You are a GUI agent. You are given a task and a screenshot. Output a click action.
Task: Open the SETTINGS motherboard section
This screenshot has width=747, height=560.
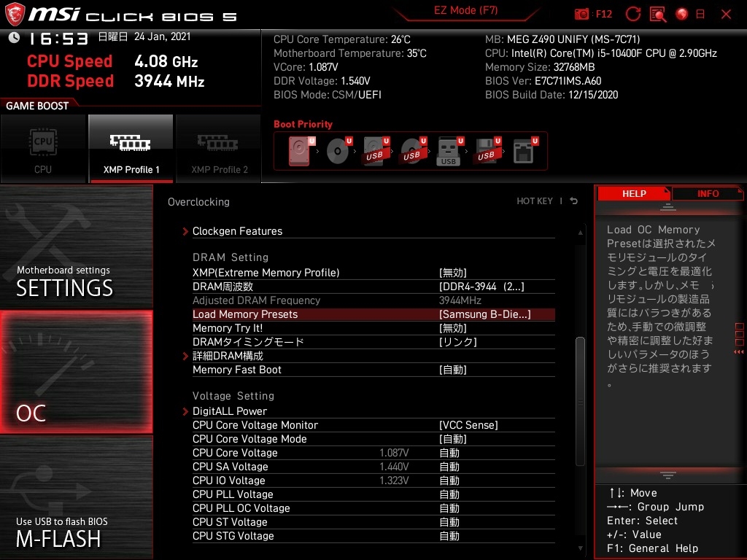76,246
